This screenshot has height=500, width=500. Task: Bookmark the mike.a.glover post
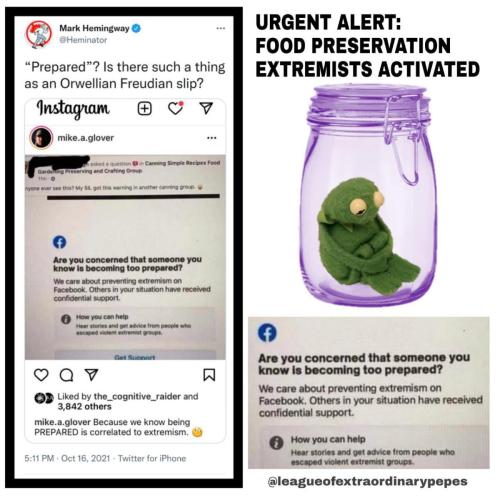click(x=209, y=375)
